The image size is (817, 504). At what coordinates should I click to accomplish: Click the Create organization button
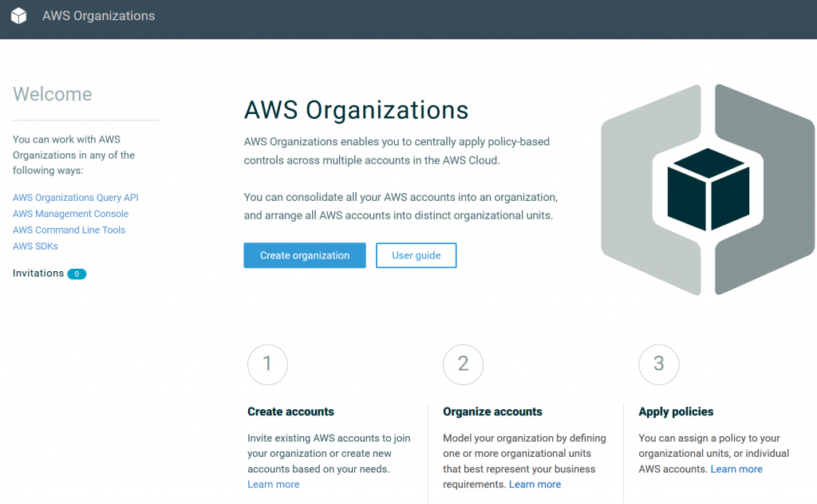point(305,255)
